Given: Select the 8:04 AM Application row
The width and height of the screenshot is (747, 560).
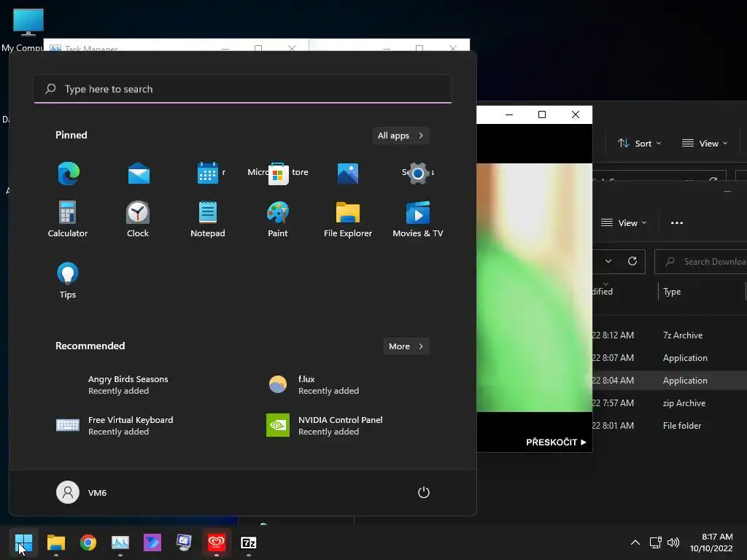Looking at the screenshot, I should (x=670, y=381).
